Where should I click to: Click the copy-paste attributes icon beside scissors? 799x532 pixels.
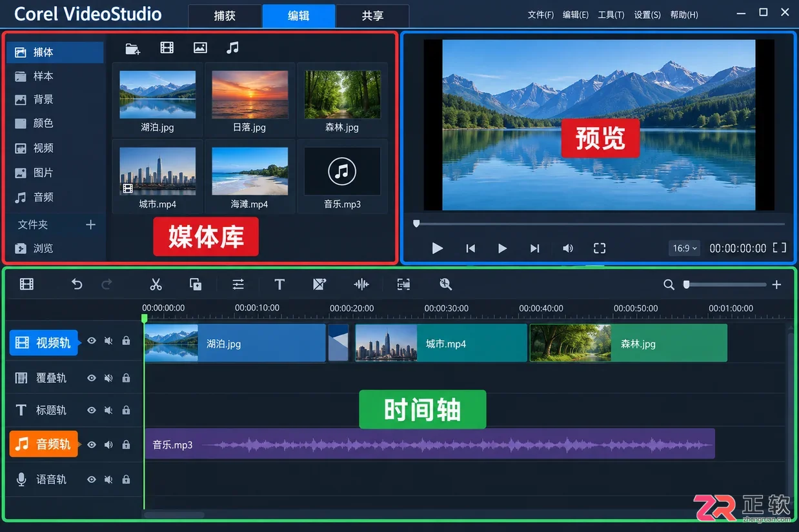196,284
